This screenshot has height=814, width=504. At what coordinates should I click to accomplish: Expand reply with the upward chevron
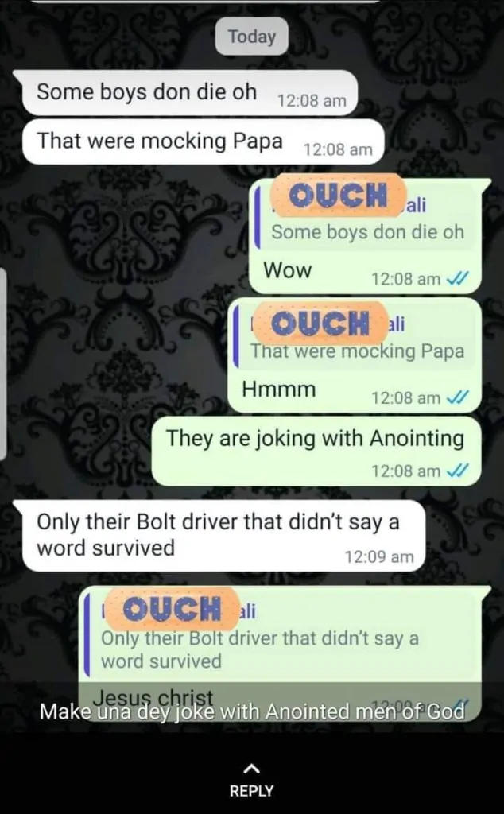251,767
